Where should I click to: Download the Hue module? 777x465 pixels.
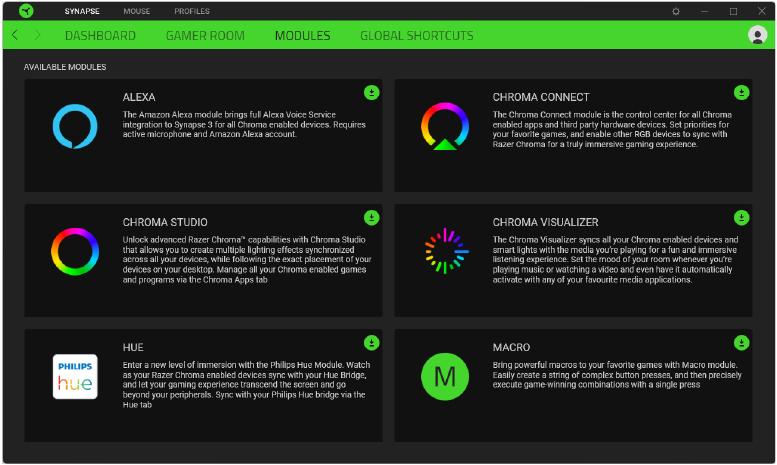coord(372,343)
